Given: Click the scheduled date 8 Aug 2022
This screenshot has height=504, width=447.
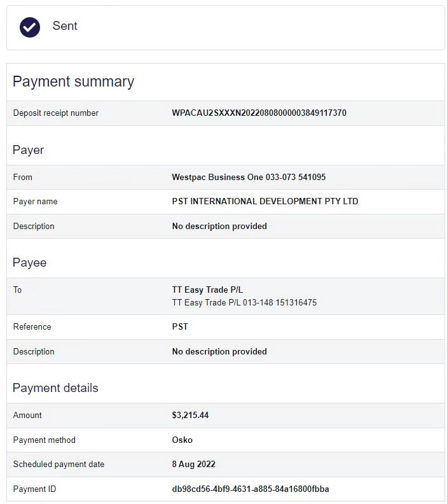Looking at the screenshot, I should coord(194,464).
